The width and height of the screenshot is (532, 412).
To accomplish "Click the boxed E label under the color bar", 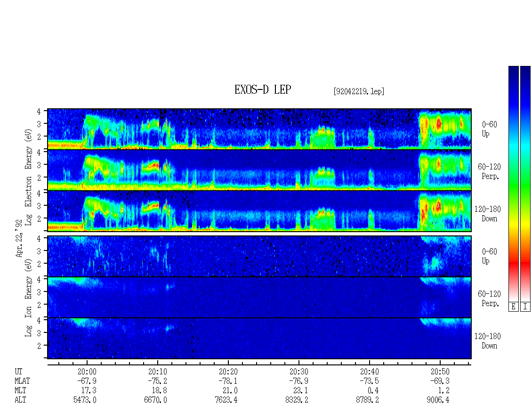I will tap(513, 307).
